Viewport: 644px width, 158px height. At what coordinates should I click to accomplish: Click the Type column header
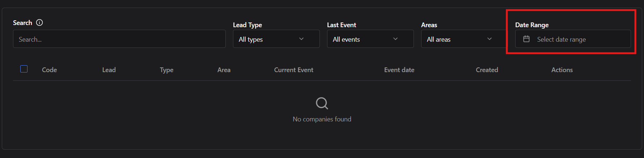pos(166,70)
